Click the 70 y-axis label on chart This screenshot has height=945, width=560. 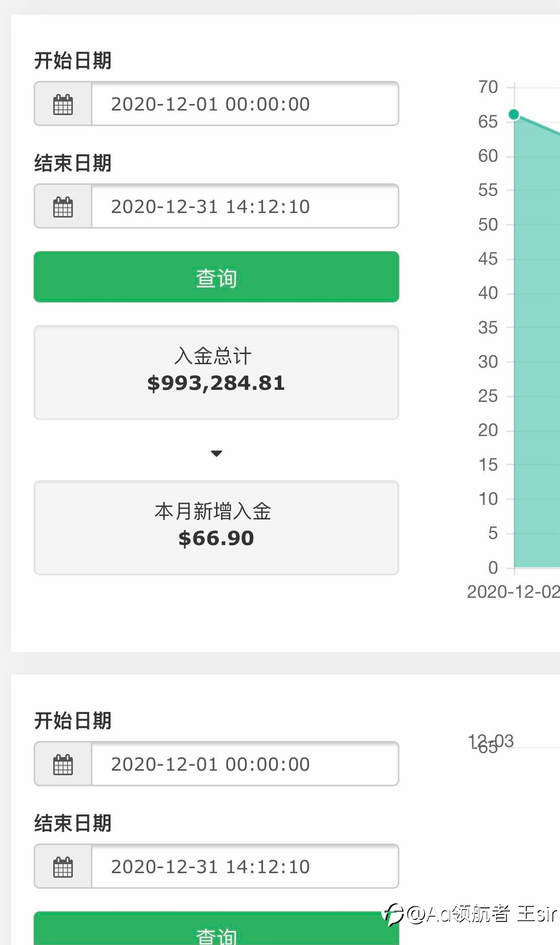coord(488,87)
